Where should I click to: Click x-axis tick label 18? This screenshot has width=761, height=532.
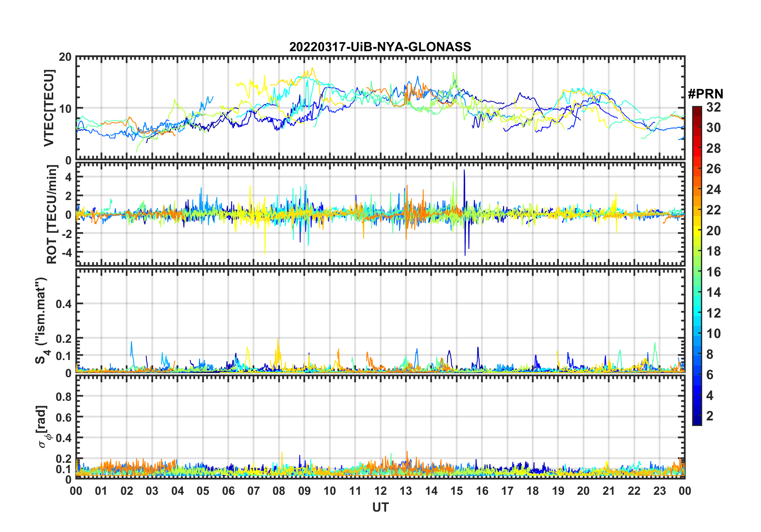point(533,491)
